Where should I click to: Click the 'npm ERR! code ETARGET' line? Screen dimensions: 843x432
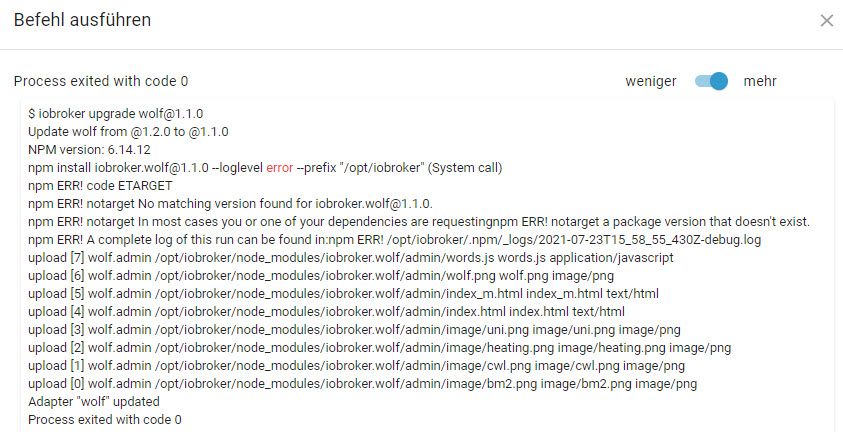coord(100,185)
